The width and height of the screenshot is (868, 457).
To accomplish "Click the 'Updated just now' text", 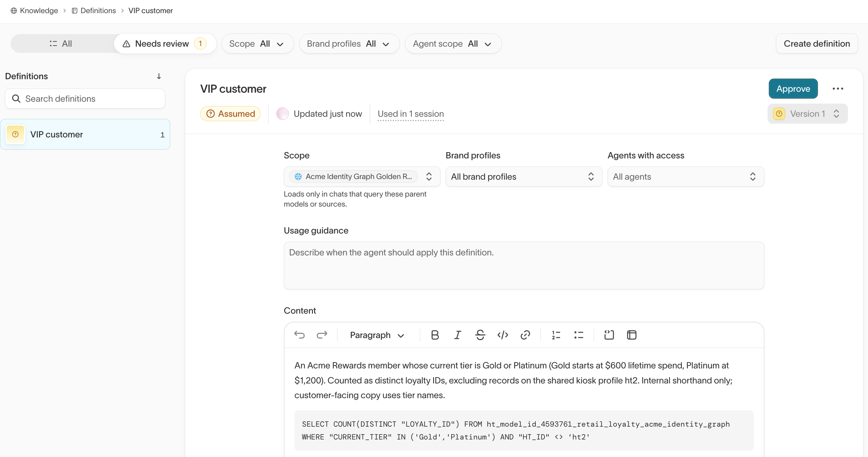I will (x=328, y=114).
